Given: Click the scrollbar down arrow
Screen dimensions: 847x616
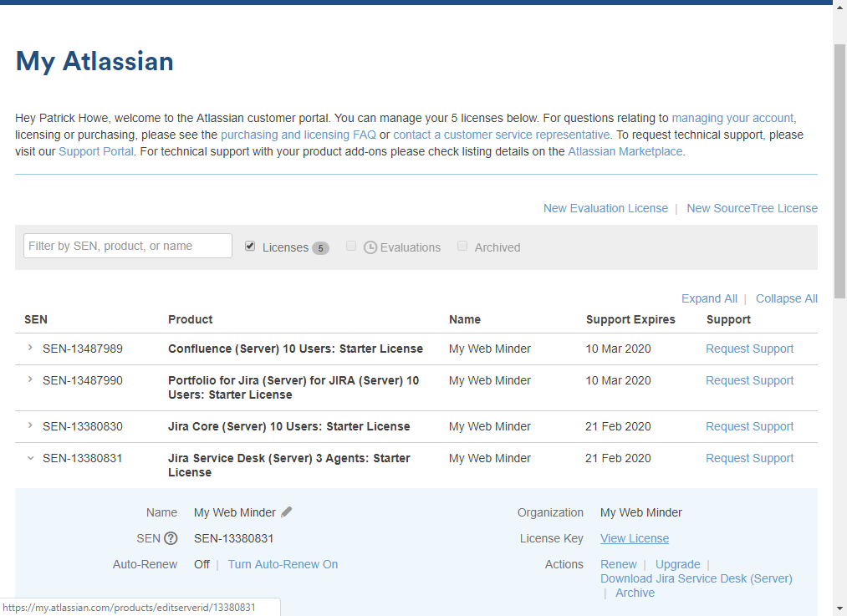Looking at the screenshot, I should click(x=839, y=610).
